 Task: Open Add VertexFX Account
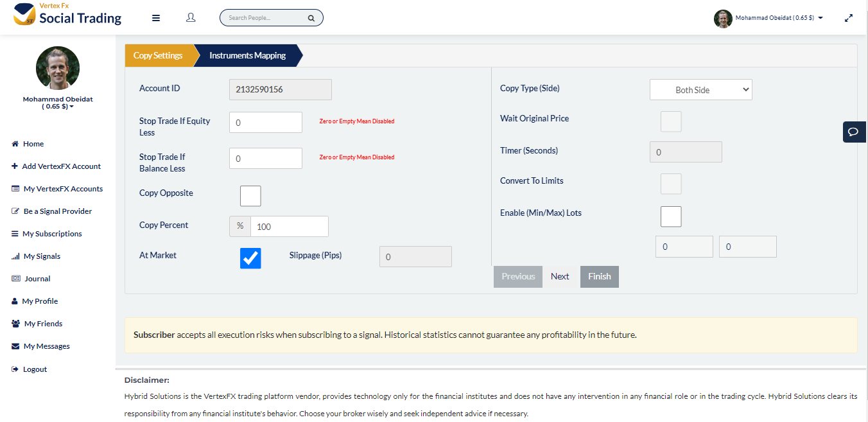(61, 166)
